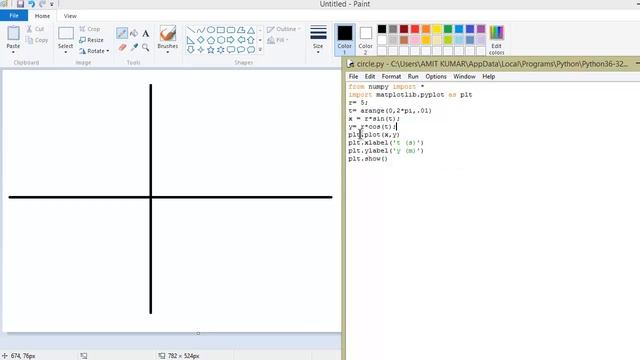The height and width of the screenshot is (360, 640).
Task: Click the plt.show() line in the code
Action: (368, 159)
